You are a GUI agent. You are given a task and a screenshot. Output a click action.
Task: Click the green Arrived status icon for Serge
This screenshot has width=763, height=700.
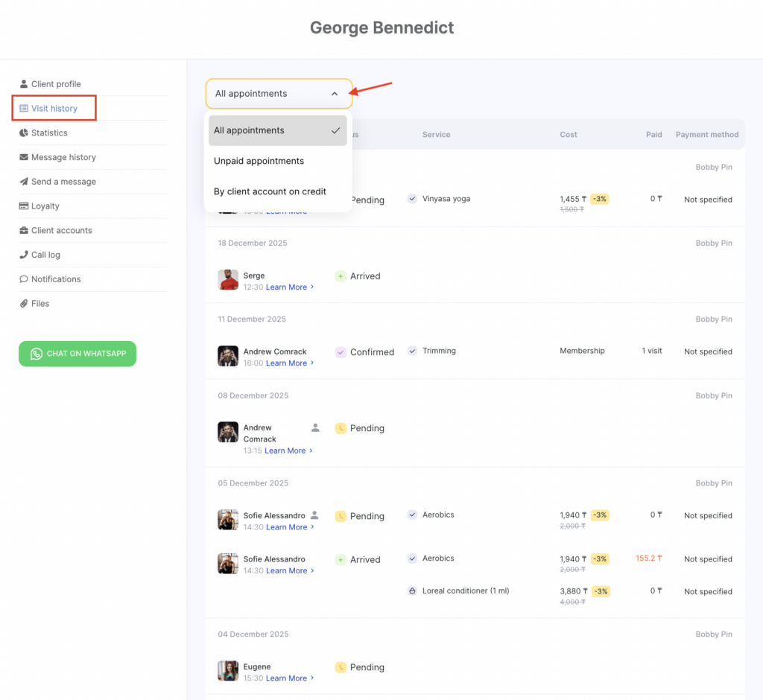tap(341, 276)
